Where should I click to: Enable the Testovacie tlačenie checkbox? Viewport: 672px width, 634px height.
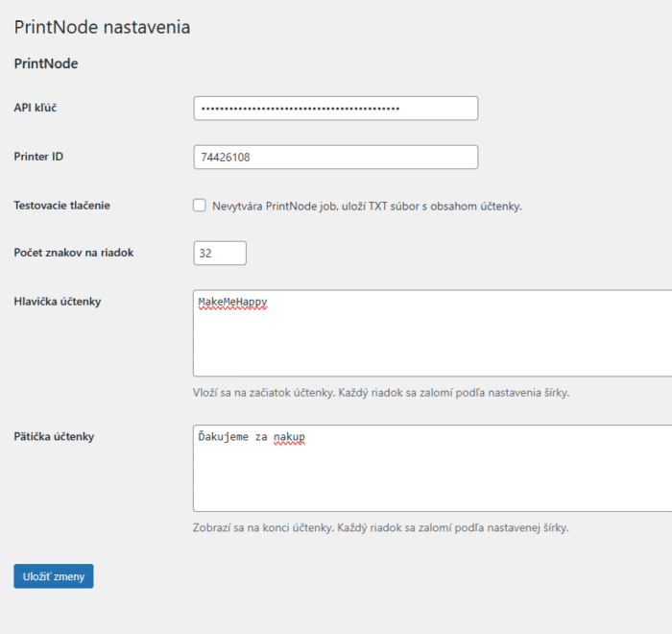(x=200, y=205)
